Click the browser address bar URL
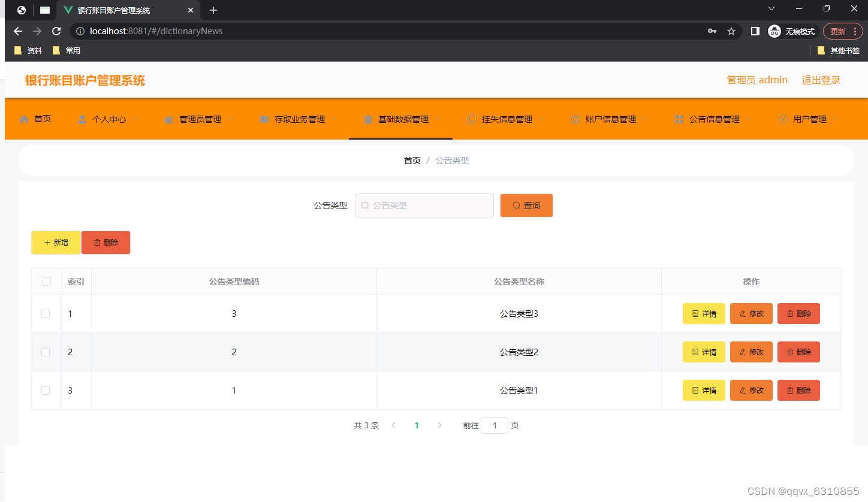This screenshot has width=868, height=502. (x=156, y=31)
